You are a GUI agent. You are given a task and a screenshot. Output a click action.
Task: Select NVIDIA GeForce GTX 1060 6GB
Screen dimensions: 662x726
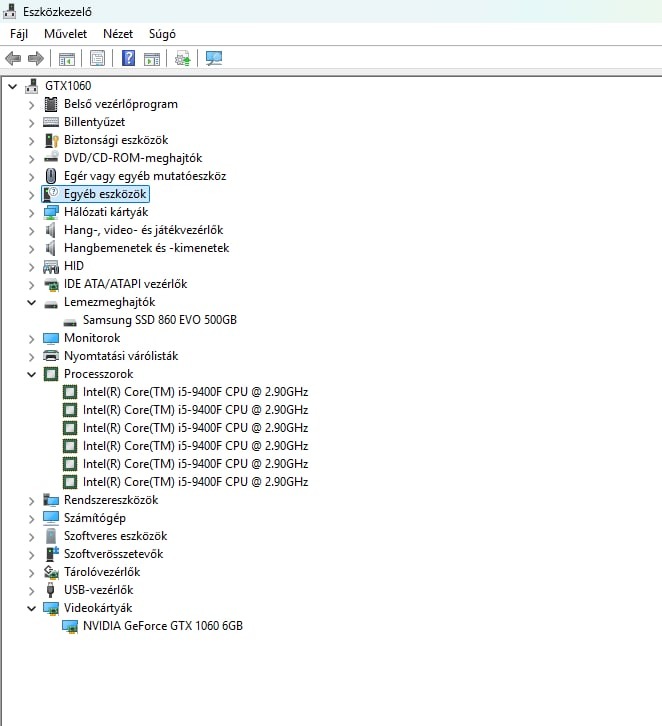pyautogui.click(x=162, y=626)
